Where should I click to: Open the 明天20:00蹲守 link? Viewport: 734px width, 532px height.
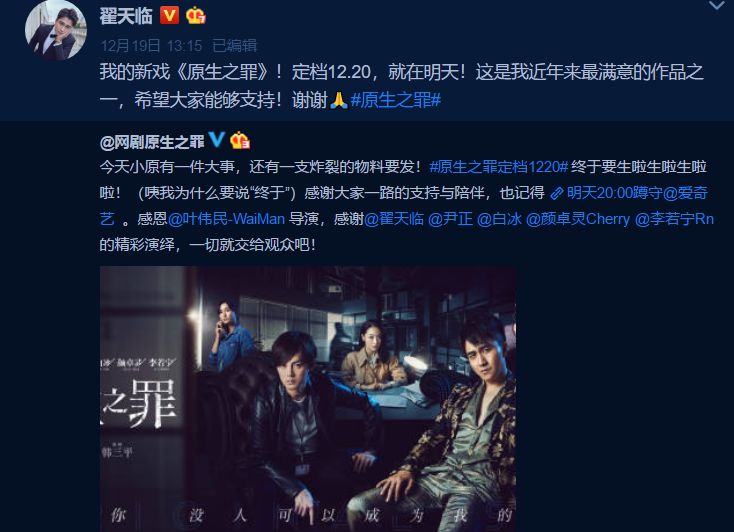point(615,193)
